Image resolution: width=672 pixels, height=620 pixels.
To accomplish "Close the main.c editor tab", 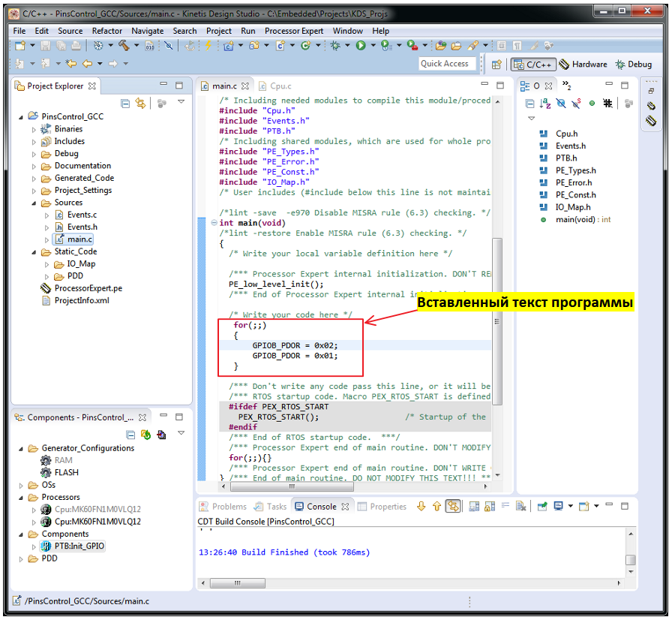I will [245, 86].
